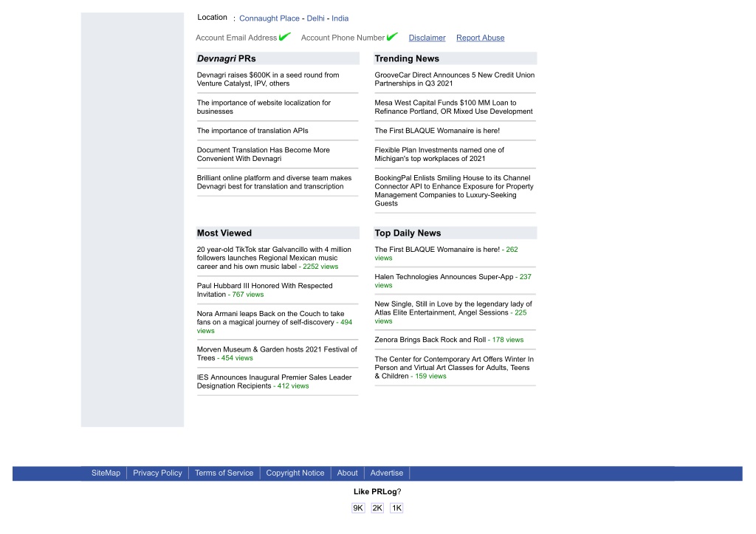Go to SiteMap in footer

pos(106,473)
